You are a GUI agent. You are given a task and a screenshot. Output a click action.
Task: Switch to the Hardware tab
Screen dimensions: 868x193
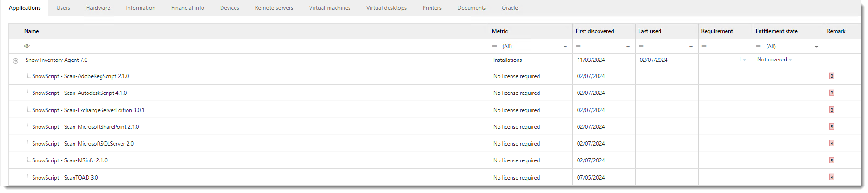[98, 8]
